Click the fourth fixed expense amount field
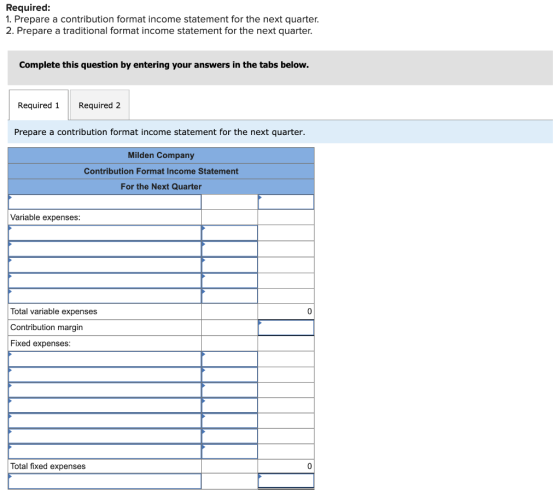The image size is (560, 494). pos(229,405)
